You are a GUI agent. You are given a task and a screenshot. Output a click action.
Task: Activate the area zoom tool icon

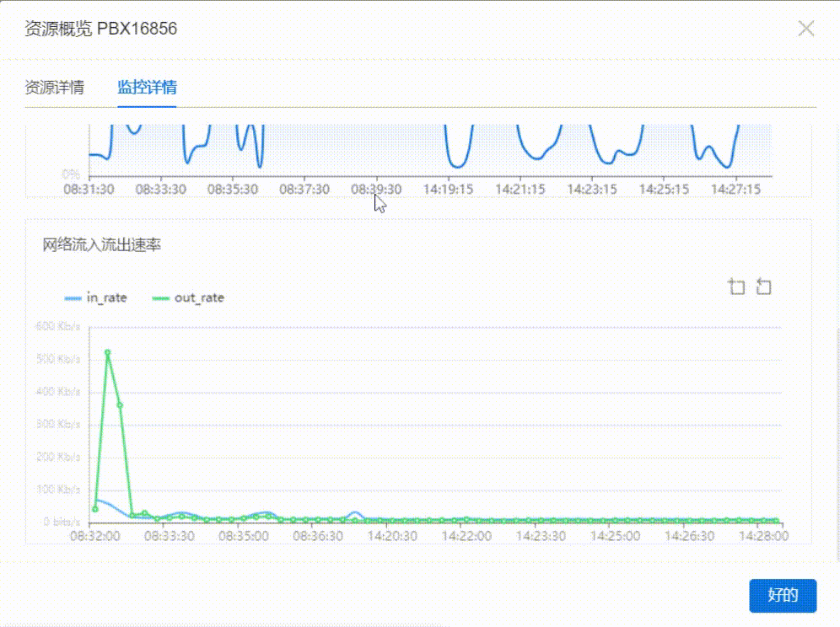[736, 287]
